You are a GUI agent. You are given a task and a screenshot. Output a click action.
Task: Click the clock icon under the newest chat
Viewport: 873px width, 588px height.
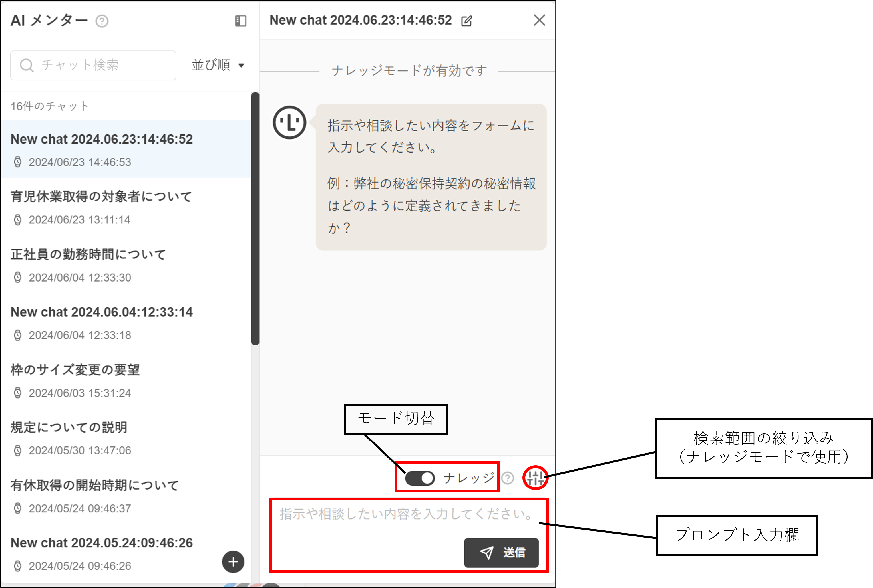coord(17,162)
